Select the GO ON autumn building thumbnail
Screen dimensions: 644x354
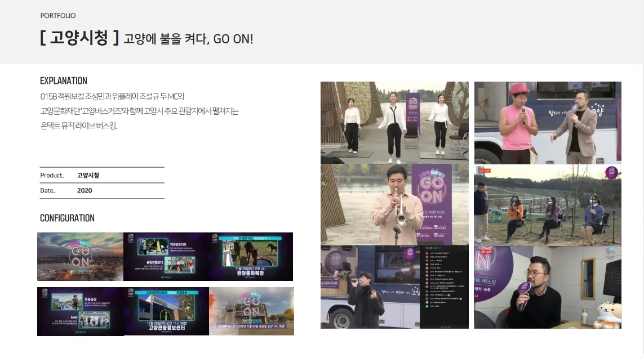(251, 311)
